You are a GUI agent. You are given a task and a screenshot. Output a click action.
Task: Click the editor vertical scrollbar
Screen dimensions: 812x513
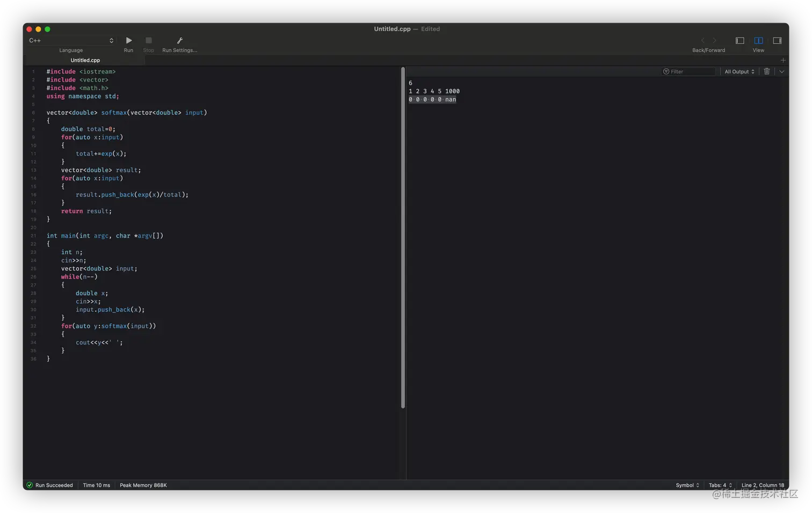(403, 237)
